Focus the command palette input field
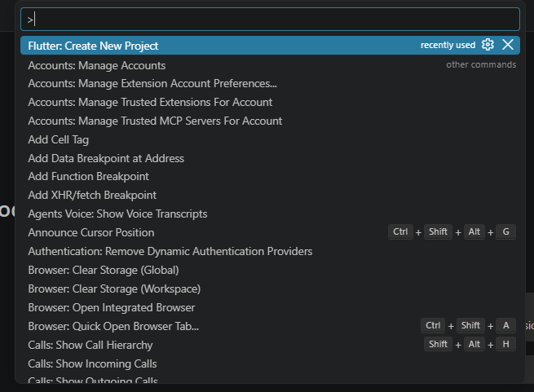 tap(270, 20)
